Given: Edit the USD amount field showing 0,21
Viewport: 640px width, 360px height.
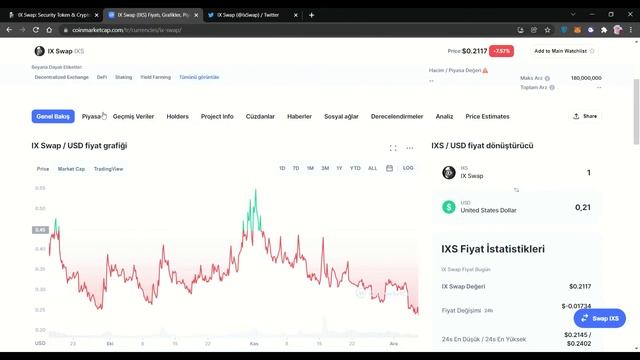Looking at the screenshot, I should point(582,207).
